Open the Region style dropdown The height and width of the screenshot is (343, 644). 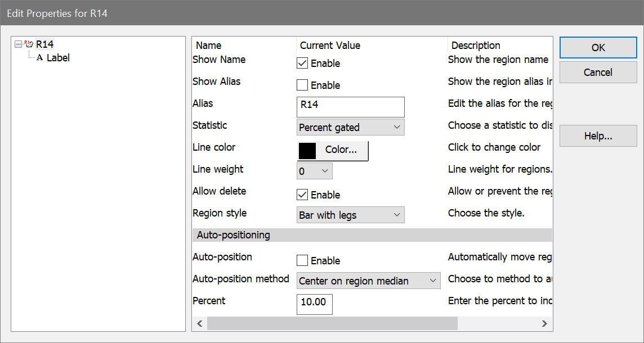(350, 215)
